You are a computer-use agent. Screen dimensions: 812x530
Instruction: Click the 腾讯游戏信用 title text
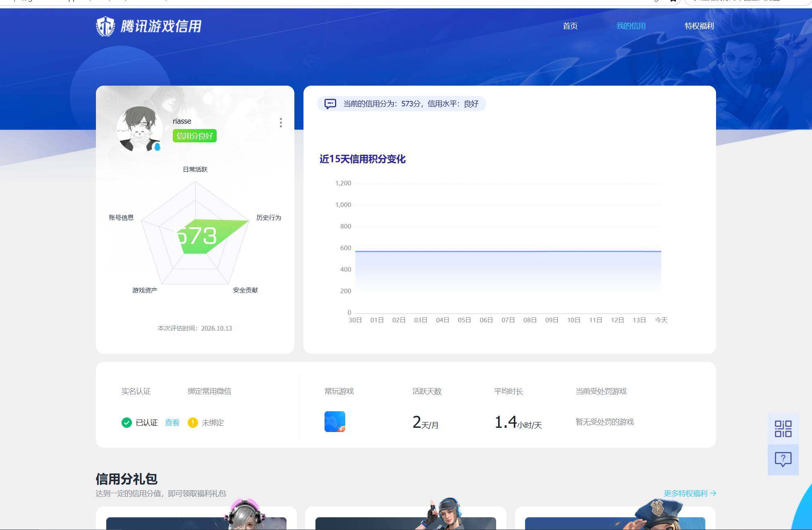(161, 26)
